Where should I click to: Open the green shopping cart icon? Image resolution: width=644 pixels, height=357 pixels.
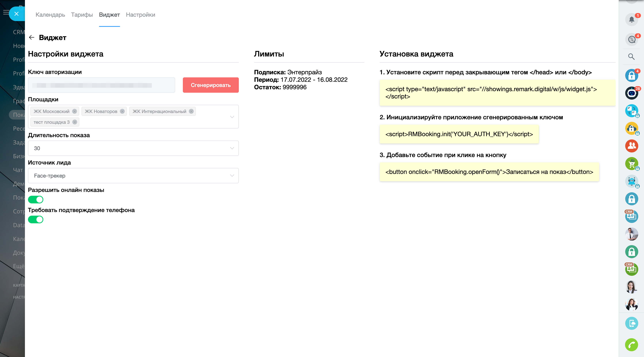click(632, 164)
